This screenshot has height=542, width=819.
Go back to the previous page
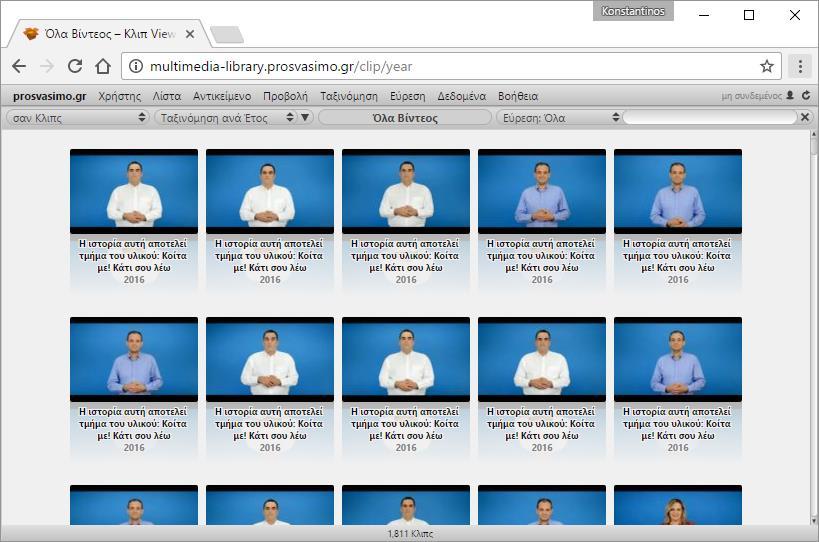[x=19, y=66]
